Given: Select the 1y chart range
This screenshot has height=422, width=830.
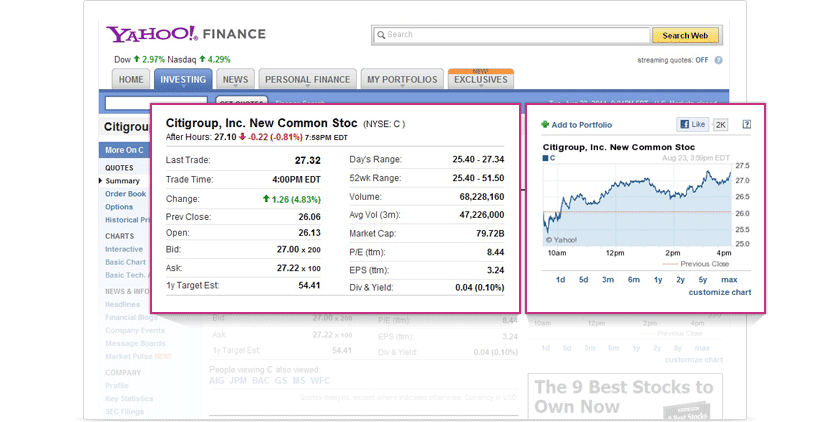Looking at the screenshot, I should tap(658, 280).
